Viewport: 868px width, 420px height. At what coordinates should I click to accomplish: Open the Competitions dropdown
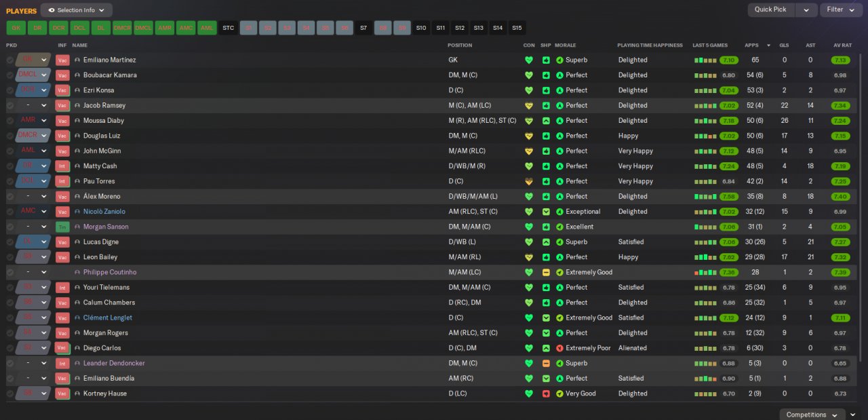click(812, 415)
